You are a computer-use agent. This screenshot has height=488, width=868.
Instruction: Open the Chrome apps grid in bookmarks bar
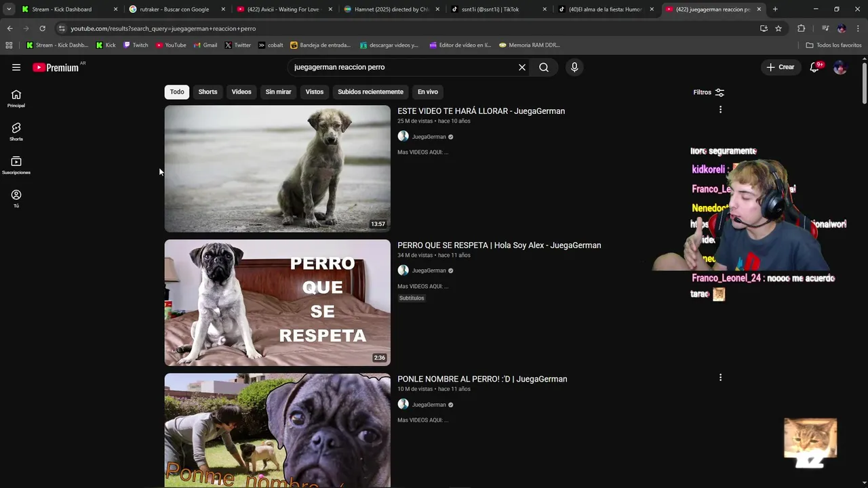click(9, 45)
